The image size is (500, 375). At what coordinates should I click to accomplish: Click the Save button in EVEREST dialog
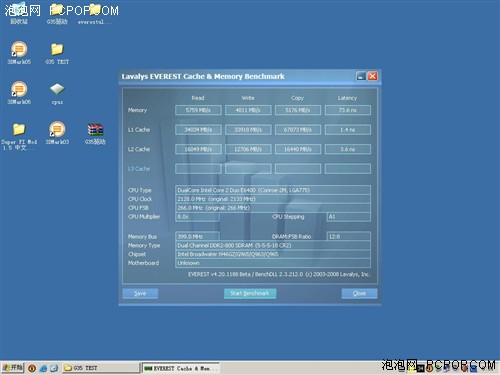click(x=140, y=293)
